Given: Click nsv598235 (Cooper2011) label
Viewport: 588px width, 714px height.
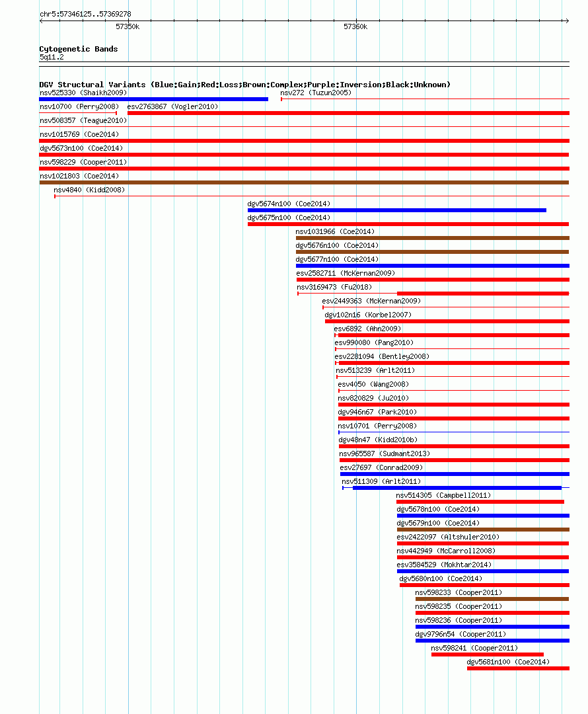Looking at the screenshot, I should pyautogui.click(x=459, y=606).
